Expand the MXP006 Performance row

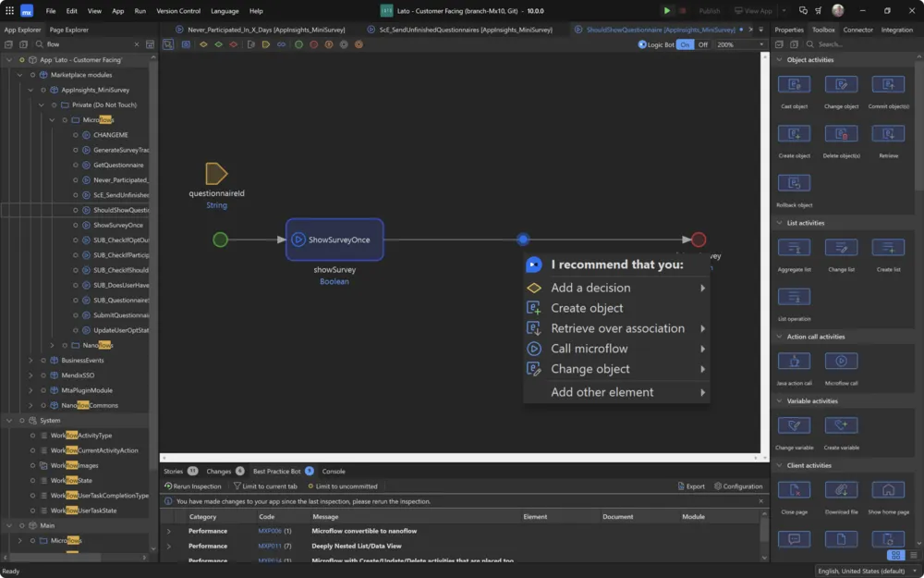pyautogui.click(x=168, y=531)
